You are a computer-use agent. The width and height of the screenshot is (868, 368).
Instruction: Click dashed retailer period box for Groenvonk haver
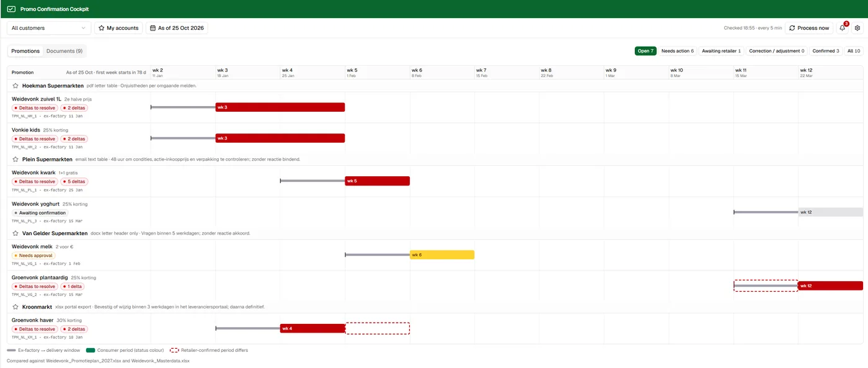(378, 328)
